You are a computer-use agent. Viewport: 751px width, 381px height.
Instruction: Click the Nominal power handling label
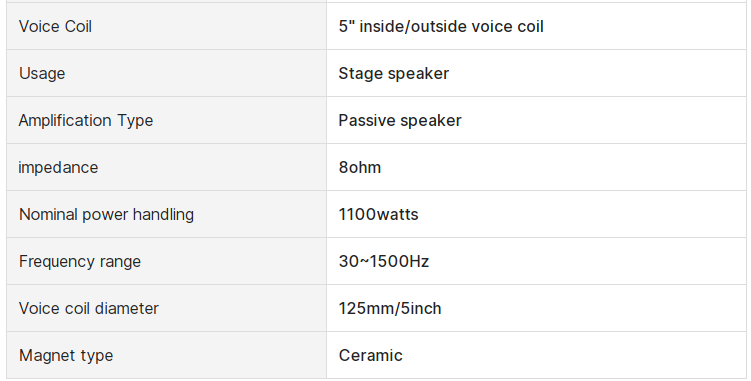pos(106,214)
